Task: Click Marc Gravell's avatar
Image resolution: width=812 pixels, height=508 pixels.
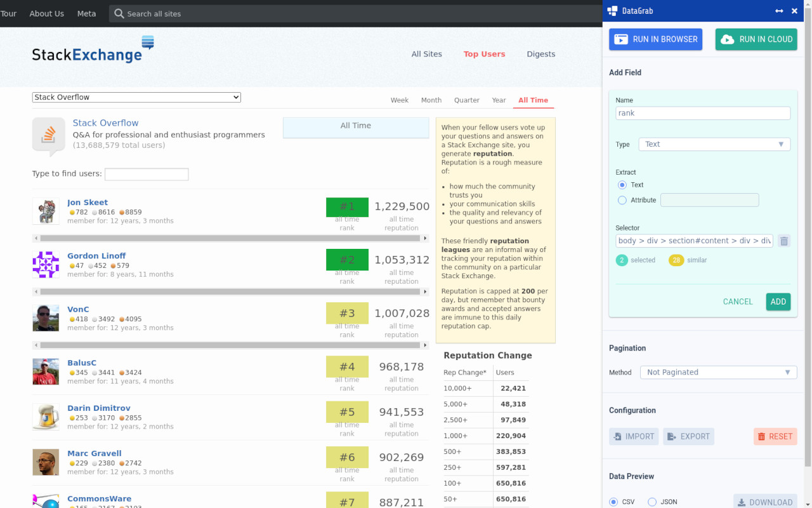Action: [46, 462]
